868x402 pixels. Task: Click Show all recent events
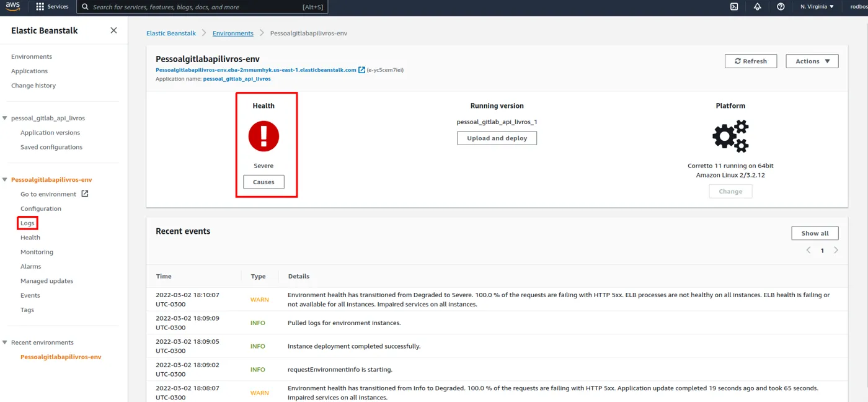point(815,233)
